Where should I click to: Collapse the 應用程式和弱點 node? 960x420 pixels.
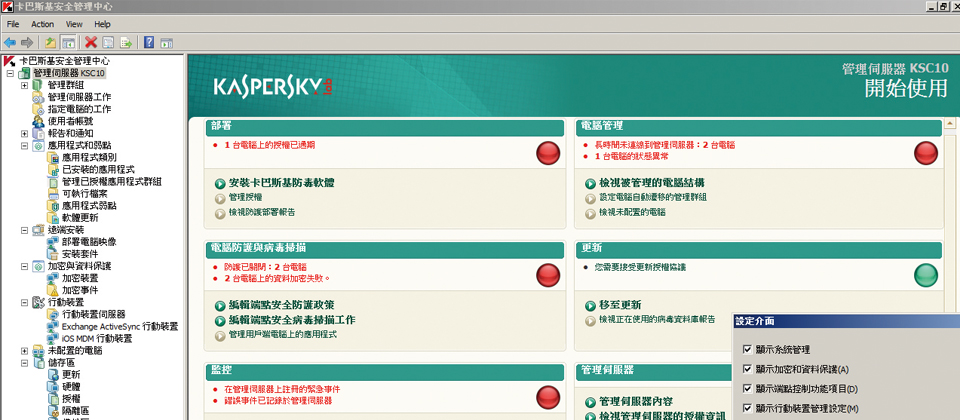[24, 146]
